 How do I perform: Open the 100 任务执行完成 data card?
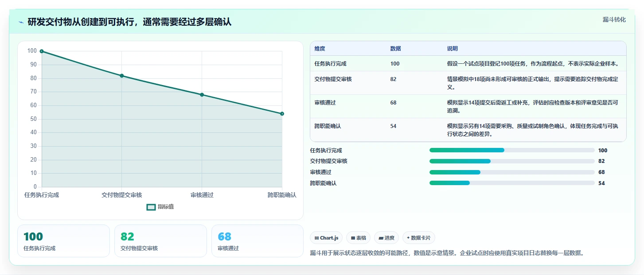coord(63,241)
